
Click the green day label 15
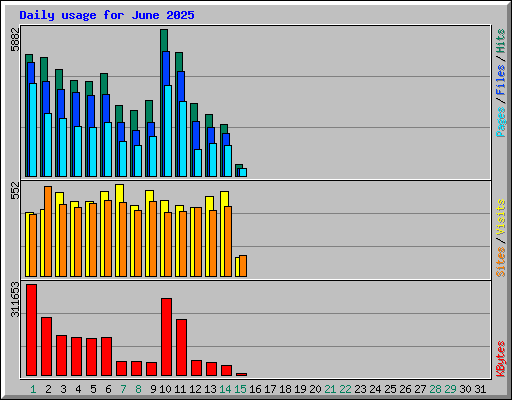(x=240, y=389)
